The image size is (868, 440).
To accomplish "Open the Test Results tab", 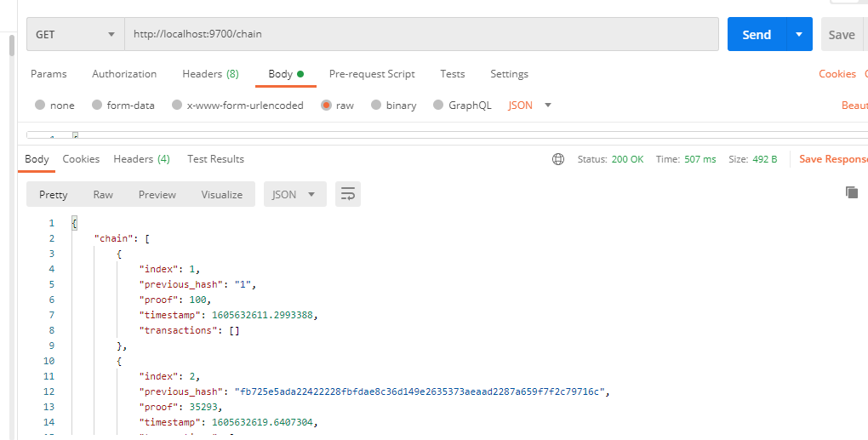I will pos(215,159).
